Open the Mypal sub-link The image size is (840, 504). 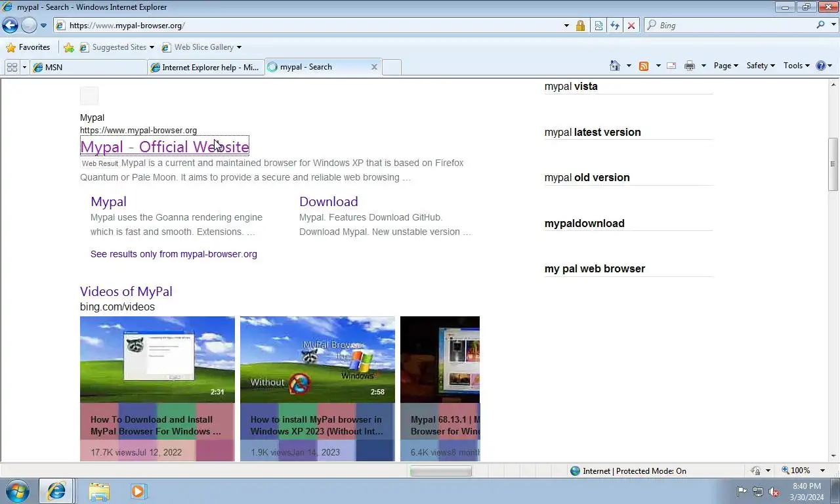tap(108, 201)
